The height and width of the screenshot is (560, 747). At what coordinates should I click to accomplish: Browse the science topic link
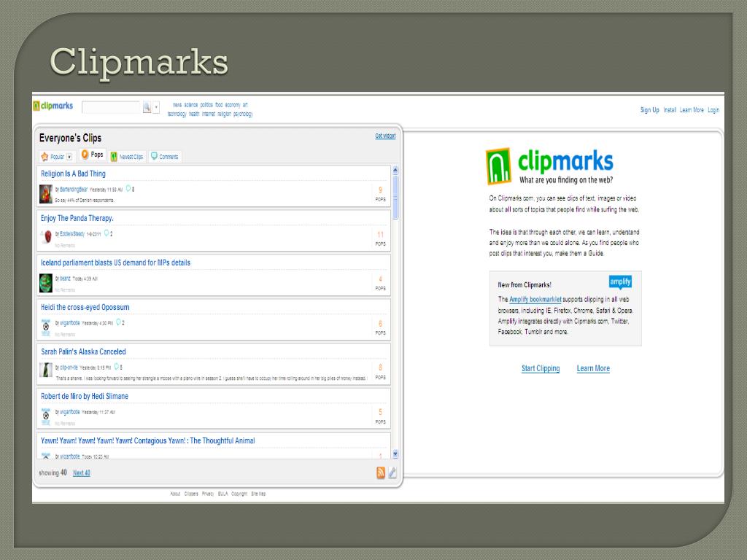point(191,105)
